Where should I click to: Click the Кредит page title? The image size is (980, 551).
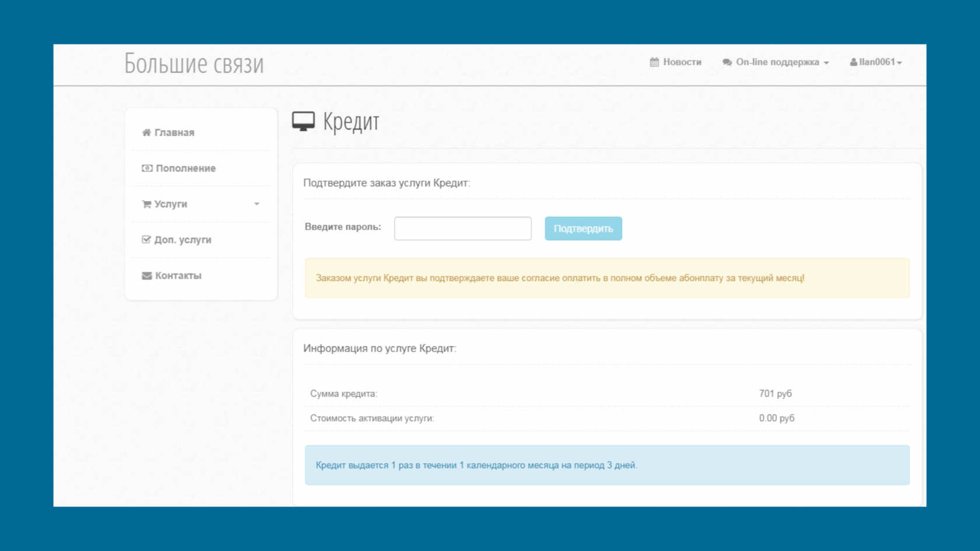[351, 122]
